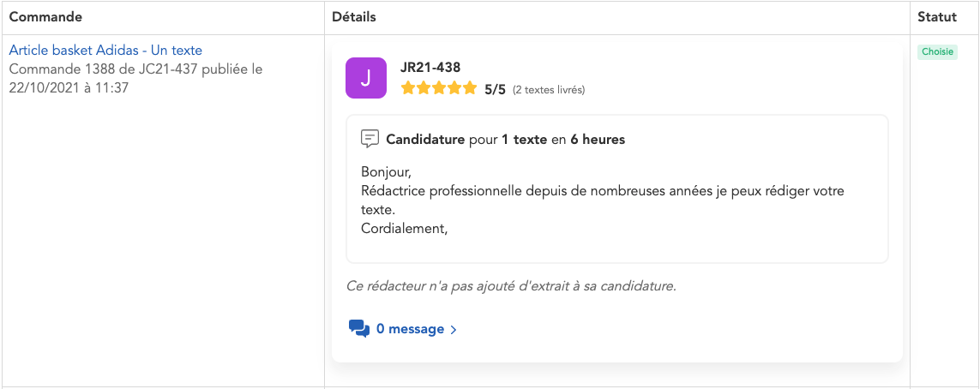The image size is (980, 389).
Task: Click the first rating star
Action: (408, 88)
